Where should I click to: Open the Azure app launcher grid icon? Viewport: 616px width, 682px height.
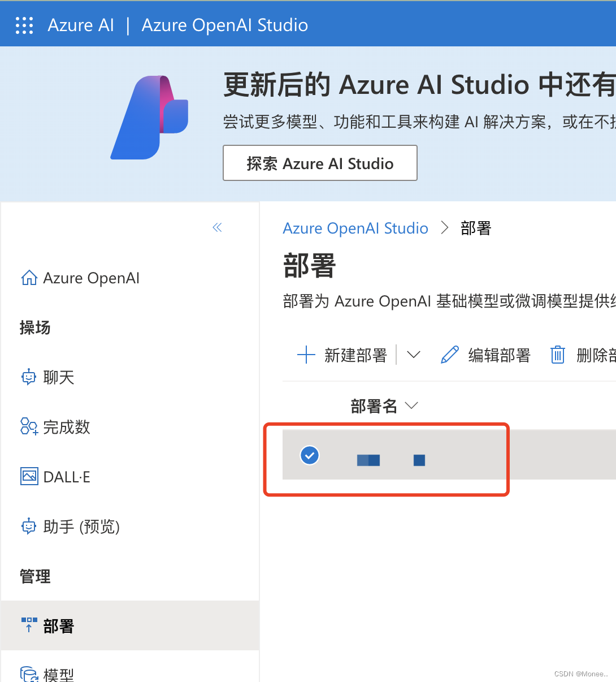click(24, 25)
